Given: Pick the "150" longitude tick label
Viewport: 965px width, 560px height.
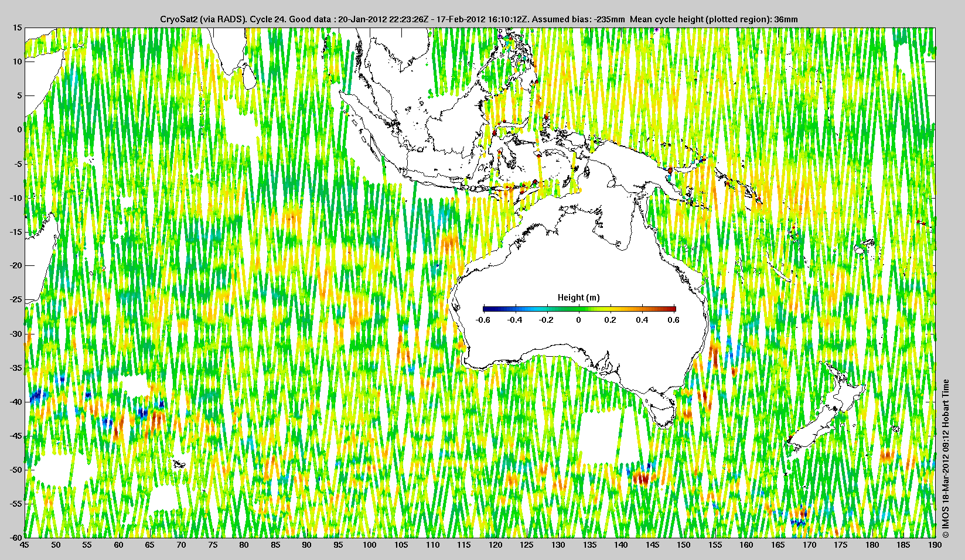Looking at the screenshot, I should click(x=684, y=545).
